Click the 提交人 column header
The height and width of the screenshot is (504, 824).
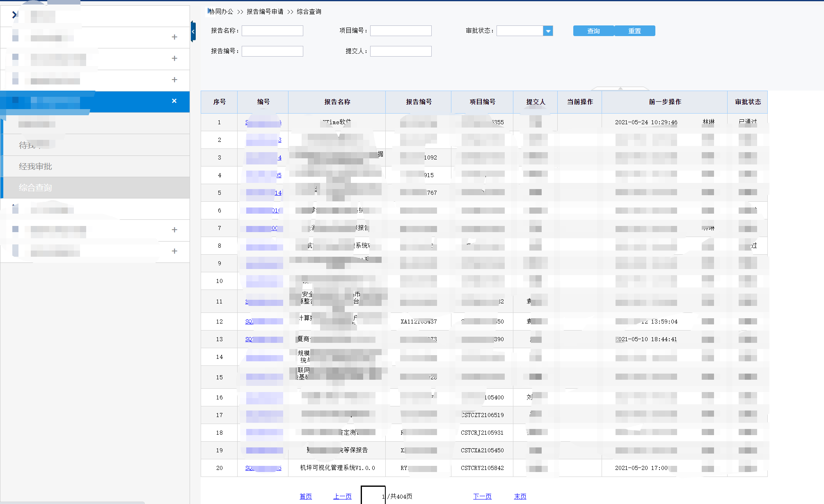536,102
